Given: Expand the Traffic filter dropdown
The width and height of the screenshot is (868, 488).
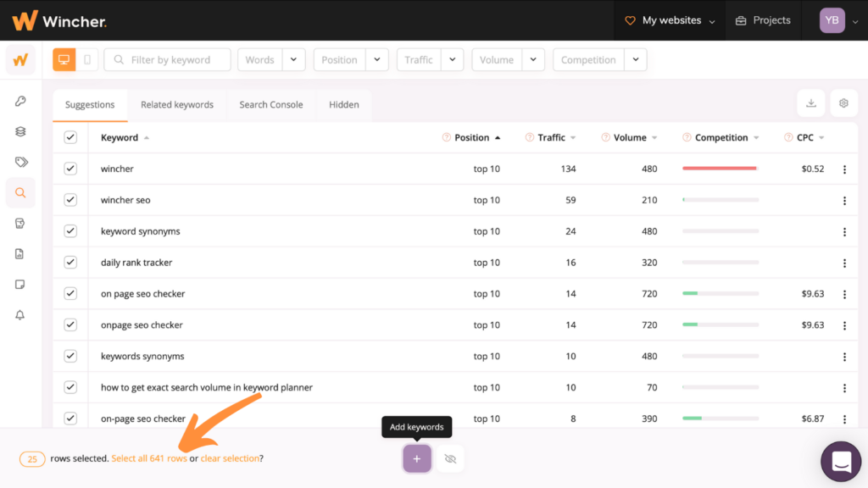Looking at the screenshot, I should (x=453, y=60).
